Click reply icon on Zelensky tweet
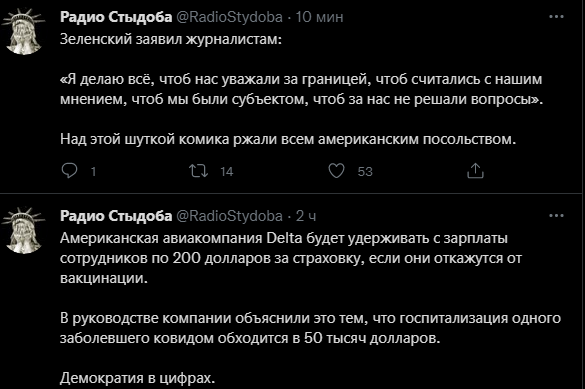The image size is (585, 389). (x=69, y=171)
